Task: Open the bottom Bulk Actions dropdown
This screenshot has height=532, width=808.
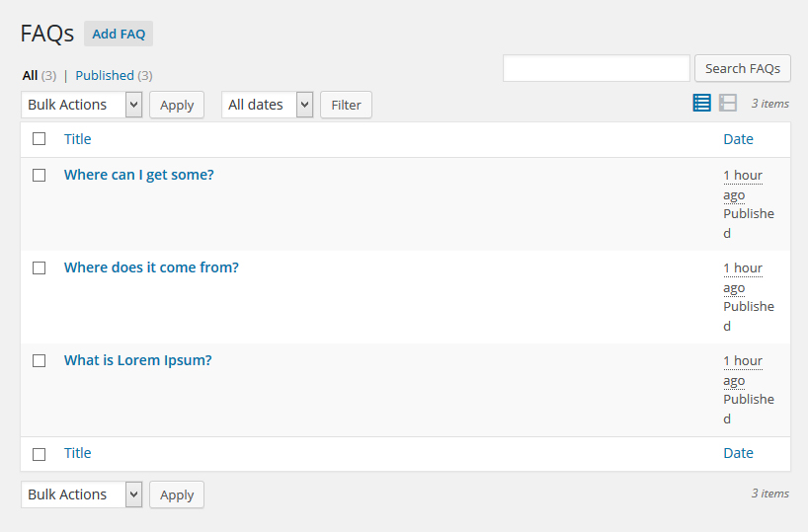Action: pos(81,494)
